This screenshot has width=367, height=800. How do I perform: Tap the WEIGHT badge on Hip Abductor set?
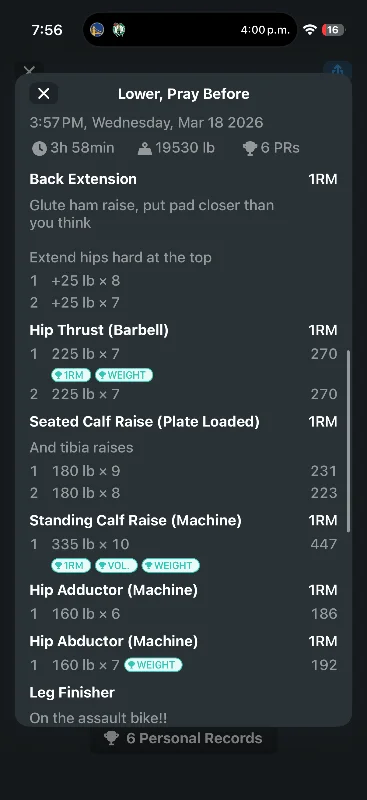tap(153, 665)
